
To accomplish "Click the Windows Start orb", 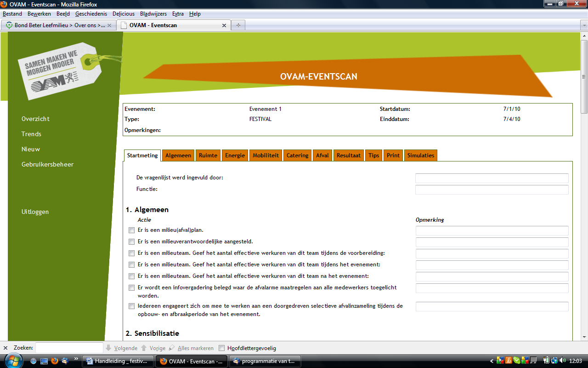I will (x=15, y=361).
